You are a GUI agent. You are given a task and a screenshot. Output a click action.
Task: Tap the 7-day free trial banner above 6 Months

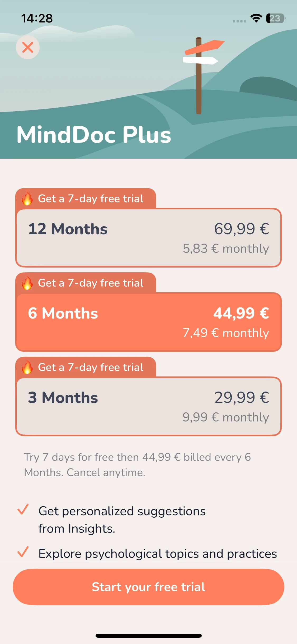pos(86,283)
